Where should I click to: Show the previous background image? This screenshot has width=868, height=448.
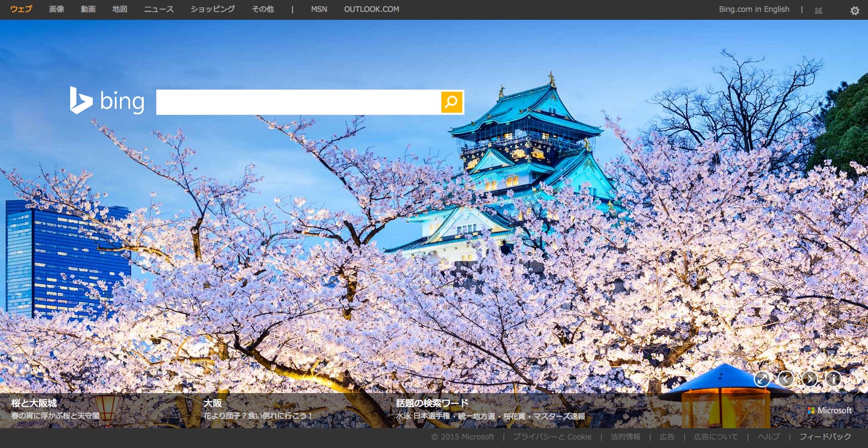point(785,379)
